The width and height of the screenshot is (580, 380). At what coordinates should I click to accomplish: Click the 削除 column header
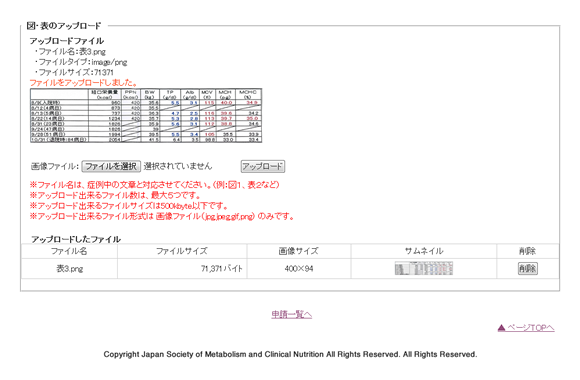coord(528,251)
